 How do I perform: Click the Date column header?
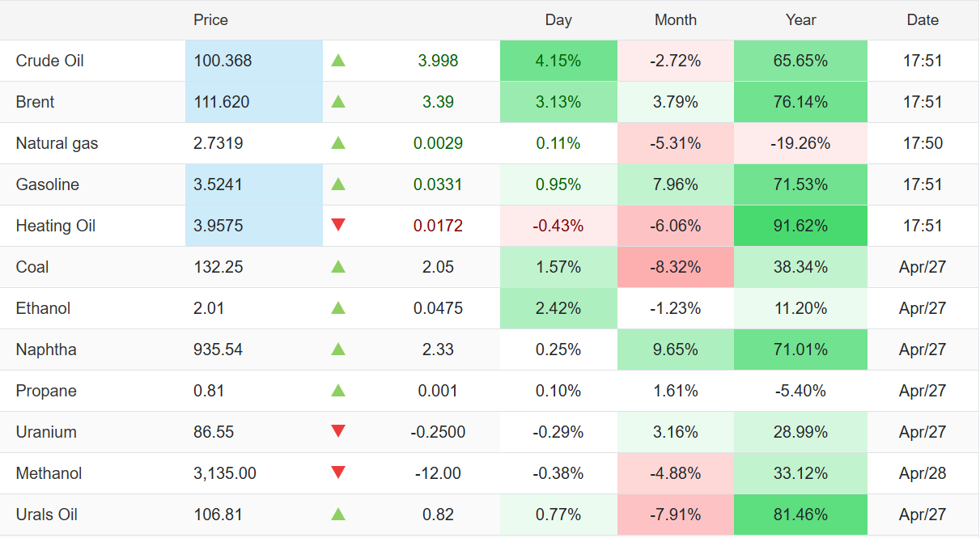coord(923,20)
